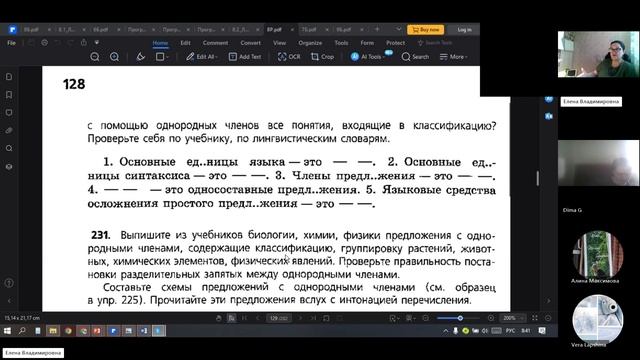Go to last page button in status bar

[313, 318]
